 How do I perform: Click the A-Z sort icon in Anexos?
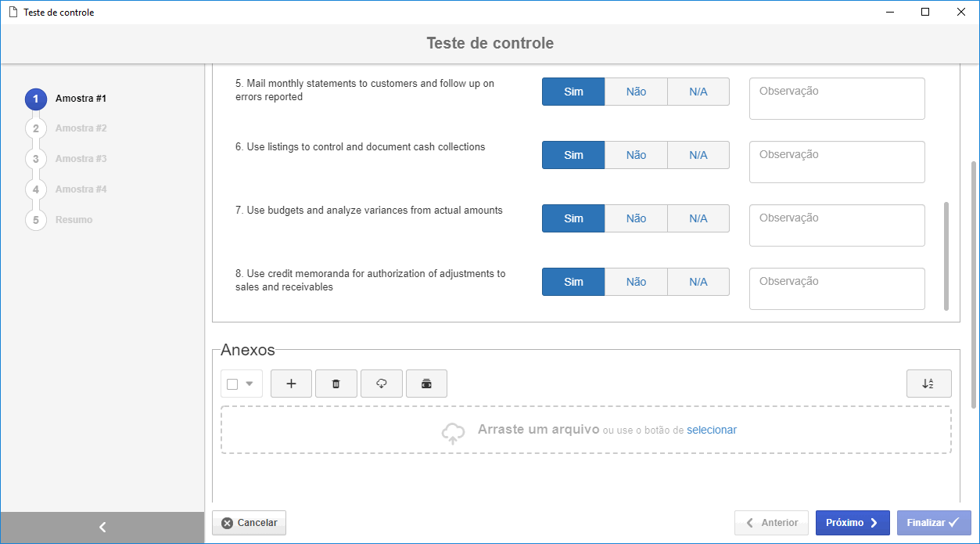pyautogui.click(x=929, y=384)
